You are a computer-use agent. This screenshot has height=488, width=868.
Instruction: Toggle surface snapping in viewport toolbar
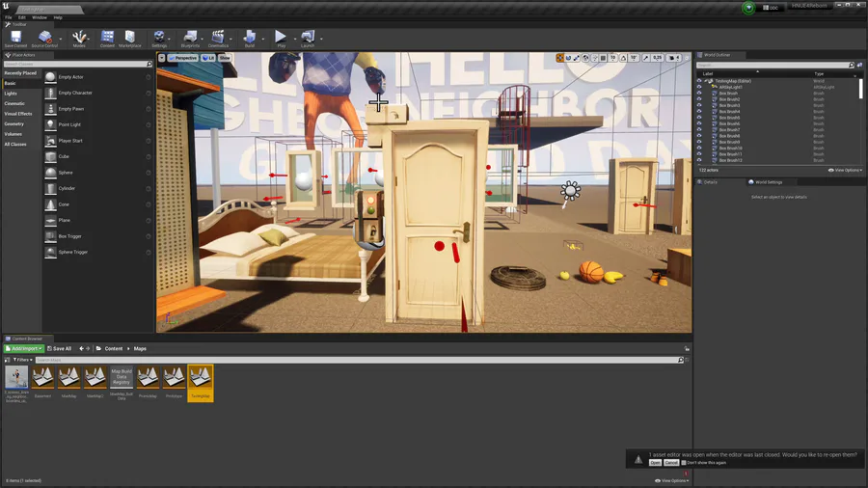(x=595, y=58)
